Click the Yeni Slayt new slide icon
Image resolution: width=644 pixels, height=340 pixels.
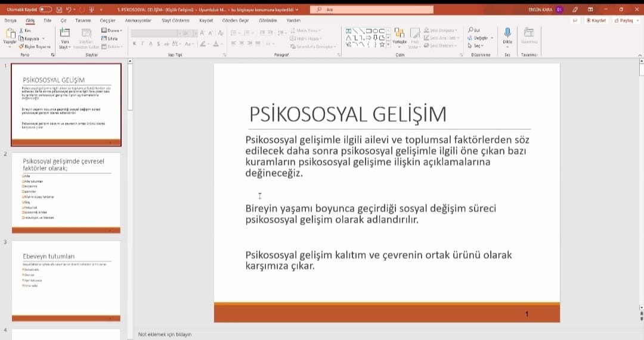[x=65, y=33]
